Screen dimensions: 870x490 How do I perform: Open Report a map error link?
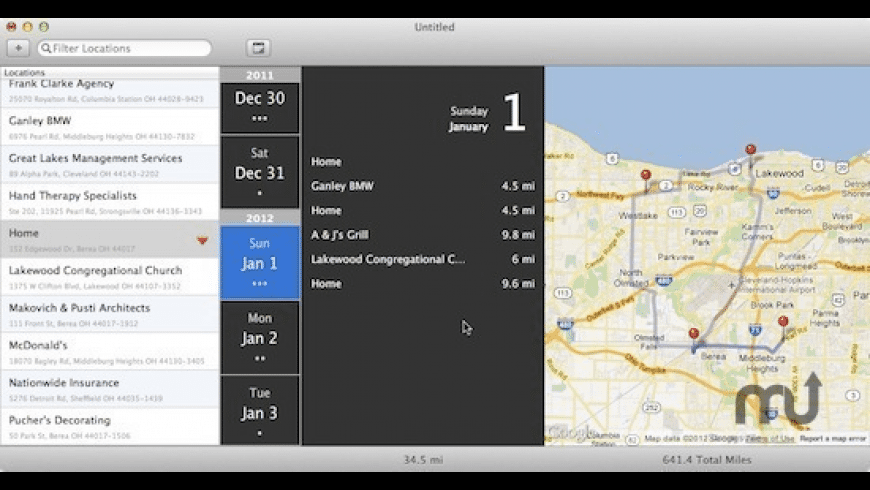pyautogui.click(x=832, y=438)
